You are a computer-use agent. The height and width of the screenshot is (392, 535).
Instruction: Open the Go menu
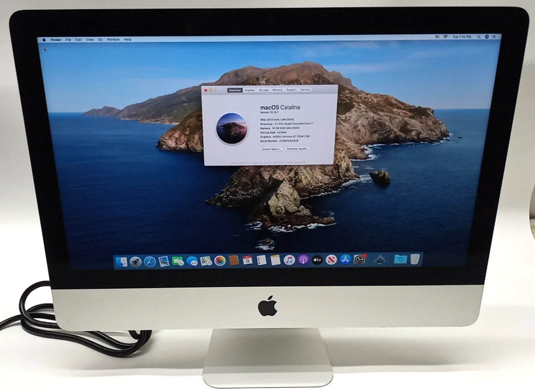pos(100,40)
